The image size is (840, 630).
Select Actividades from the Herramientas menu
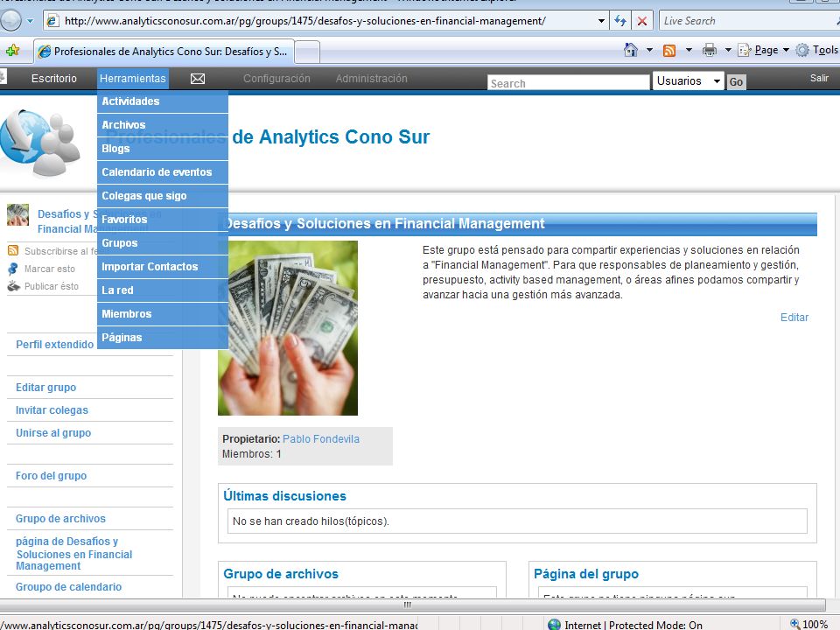click(163, 101)
